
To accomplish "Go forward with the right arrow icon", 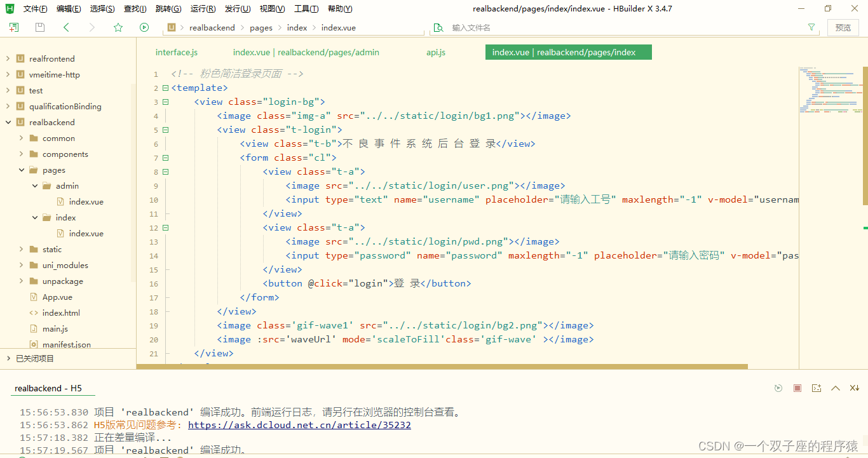I will 92,27.
